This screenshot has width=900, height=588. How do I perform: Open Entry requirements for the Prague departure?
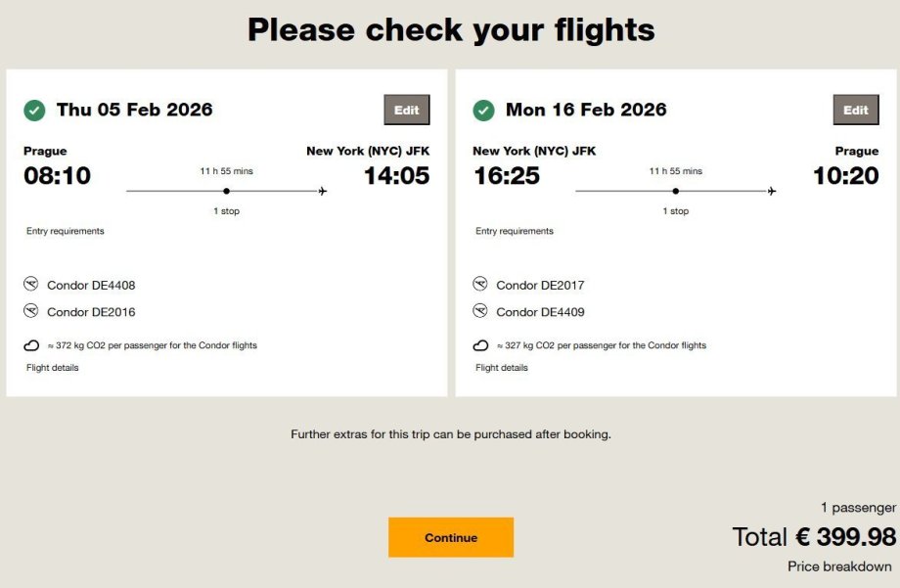click(66, 232)
